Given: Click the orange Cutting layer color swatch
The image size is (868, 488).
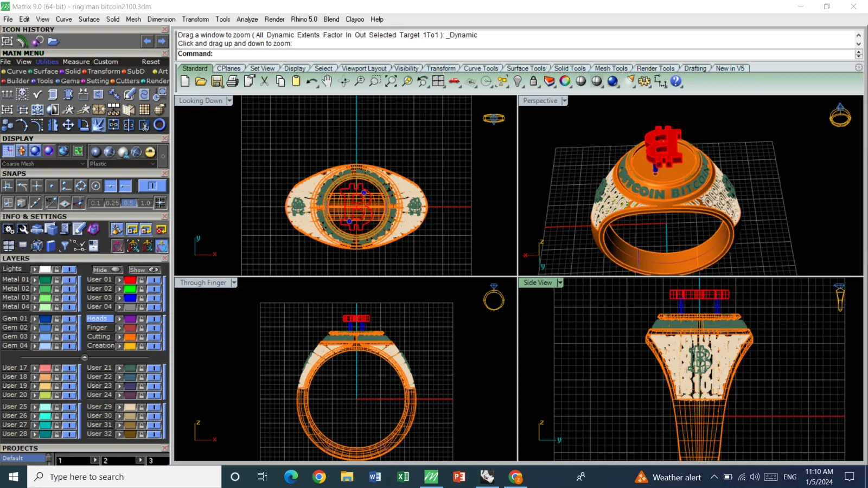Looking at the screenshot, I should pos(130,337).
